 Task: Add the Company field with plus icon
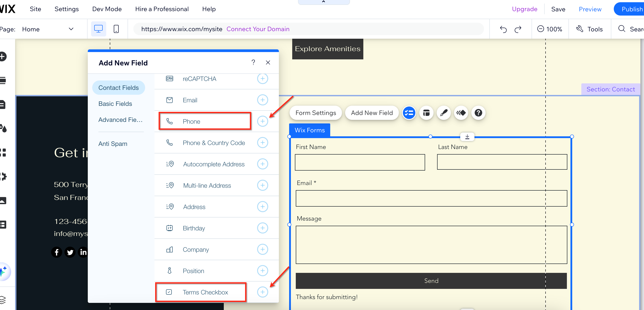click(x=262, y=250)
